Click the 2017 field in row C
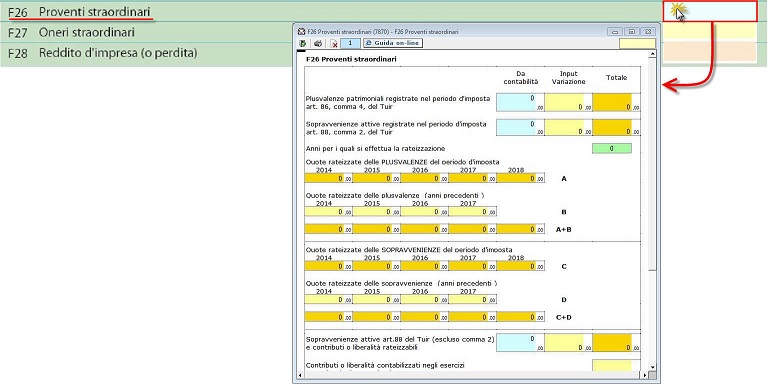Screen dimensions: 768x384 tap(472, 266)
